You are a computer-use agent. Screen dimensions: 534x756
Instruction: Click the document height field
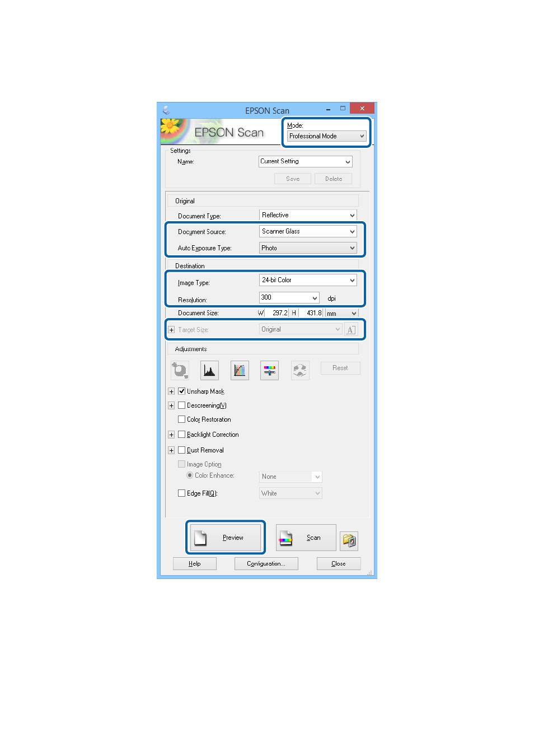point(311,313)
